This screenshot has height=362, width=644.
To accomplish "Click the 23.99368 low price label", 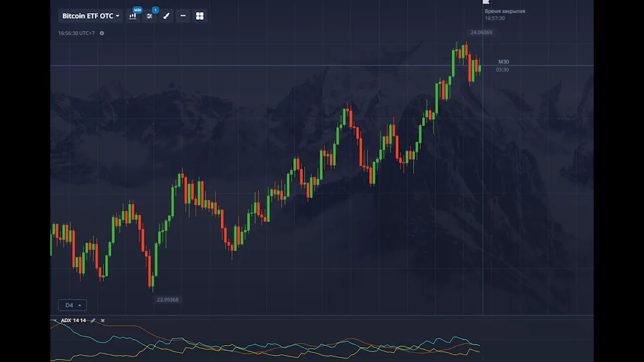I will 168,300.
